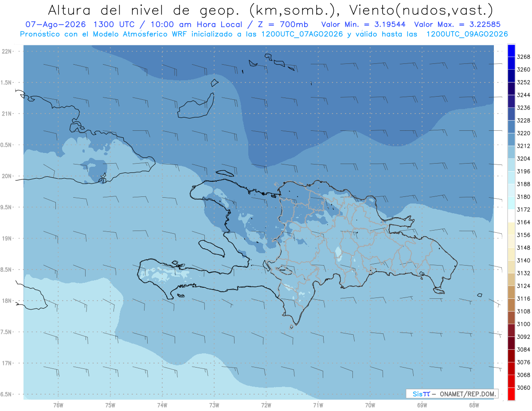
Task: Click the '6.5N' latitude label
Action: point(7,394)
